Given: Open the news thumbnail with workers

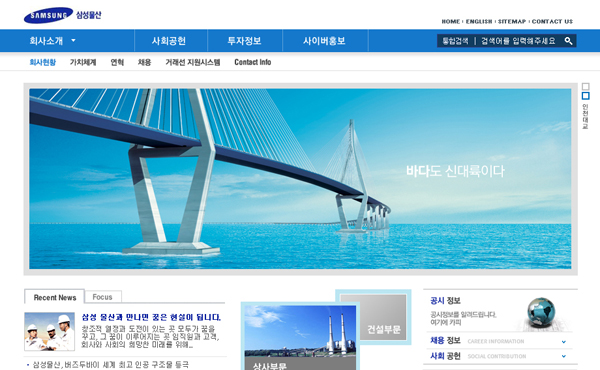Looking at the screenshot, I should pos(50,331).
